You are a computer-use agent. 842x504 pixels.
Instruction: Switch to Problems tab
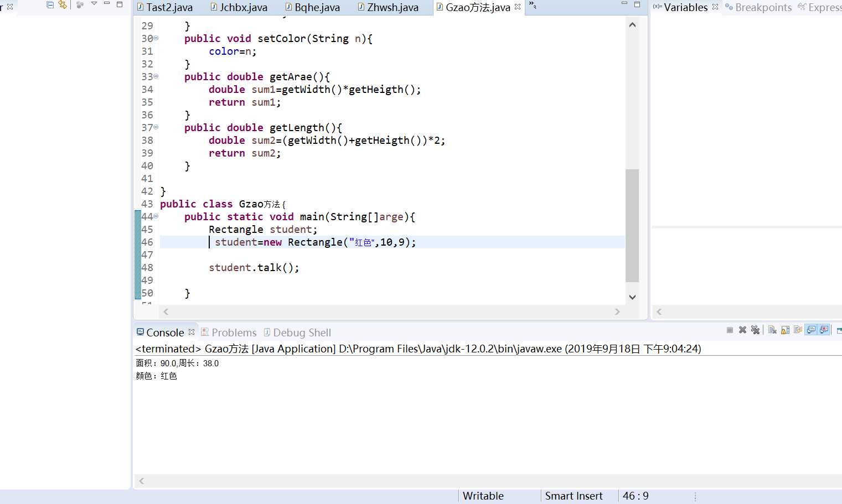pos(229,332)
